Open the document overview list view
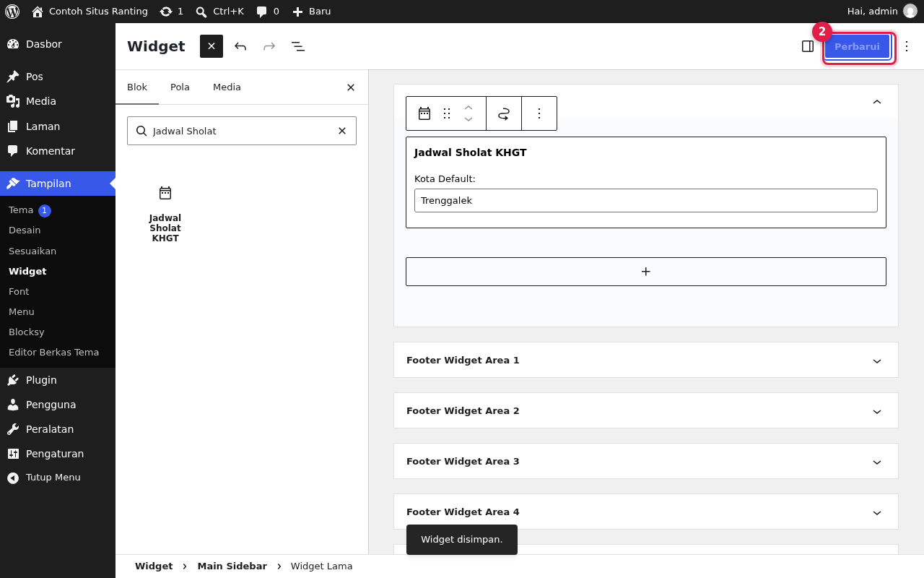The image size is (924, 578). pos(298,46)
